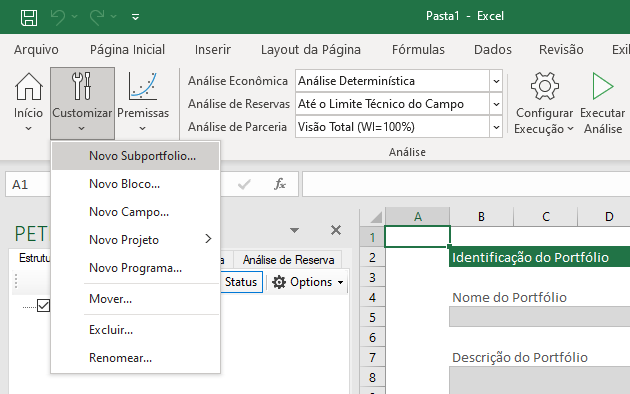
Task: Choose Novo Programa menu entry
Action: click(135, 268)
